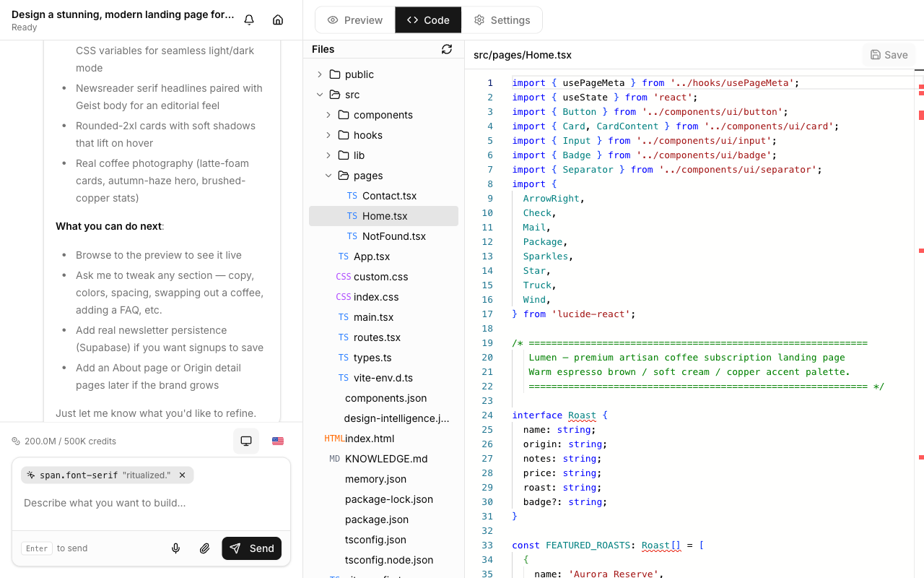Screen dimensions: 924x578
Task: Attach a file with paperclip icon
Action: 204,548
